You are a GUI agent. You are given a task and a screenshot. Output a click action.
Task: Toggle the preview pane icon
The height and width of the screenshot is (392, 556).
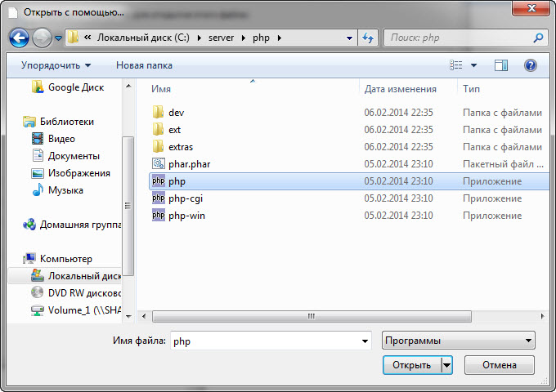(x=500, y=65)
